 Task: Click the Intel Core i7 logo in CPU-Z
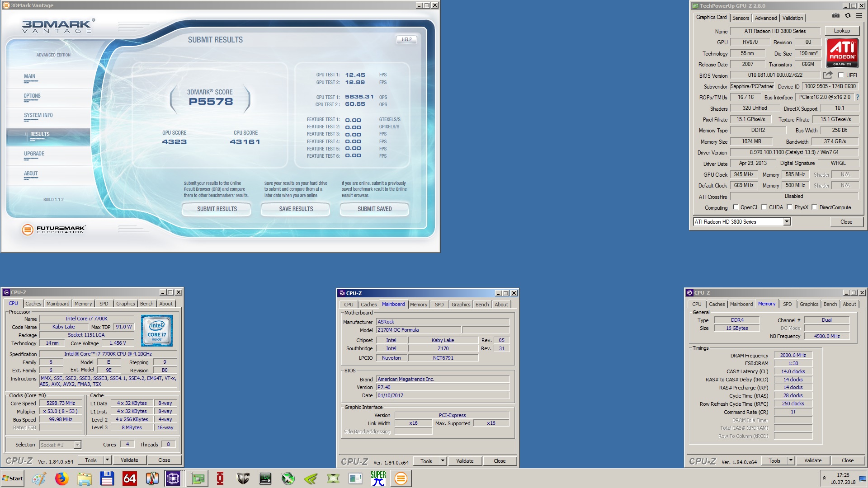(157, 331)
